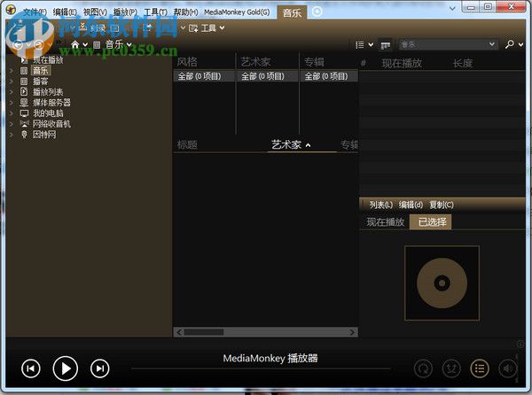The width and height of the screenshot is (532, 395).
Task: Click the 播放列表 tree icon
Action: coord(24,91)
